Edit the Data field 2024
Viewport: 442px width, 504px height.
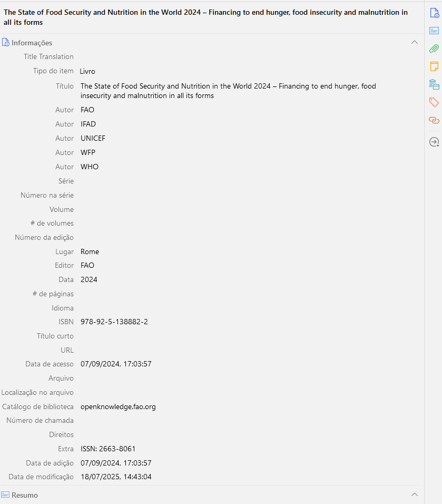pyautogui.click(x=89, y=279)
